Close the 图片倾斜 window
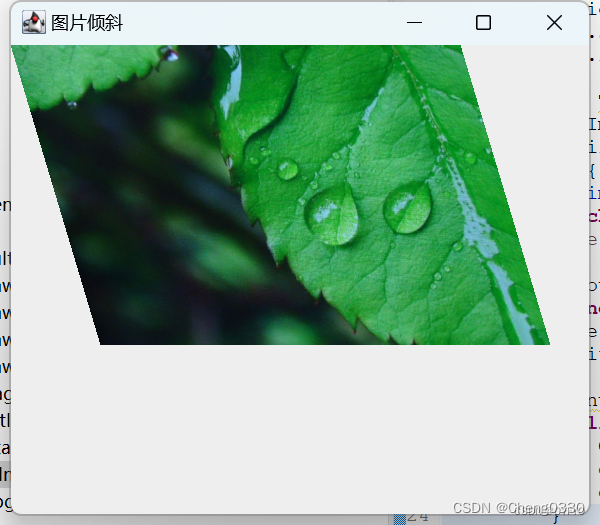 [554, 23]
